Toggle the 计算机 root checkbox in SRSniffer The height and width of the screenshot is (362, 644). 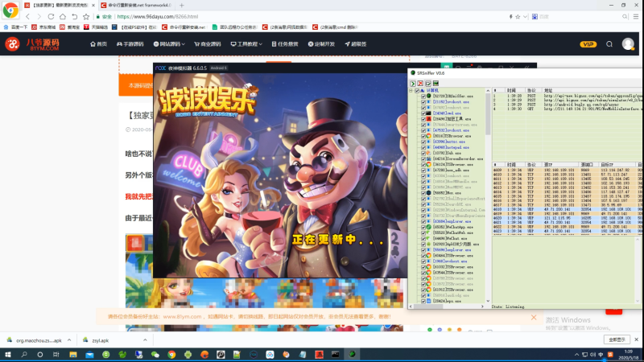(417, 91)
